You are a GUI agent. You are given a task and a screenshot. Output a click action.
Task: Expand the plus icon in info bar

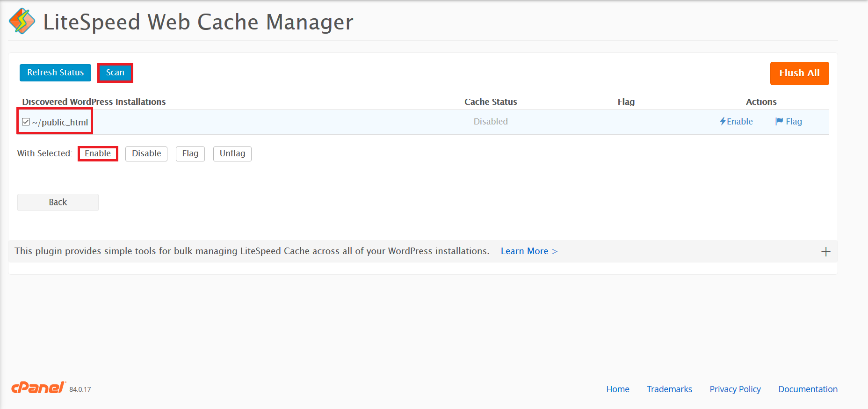826,252
